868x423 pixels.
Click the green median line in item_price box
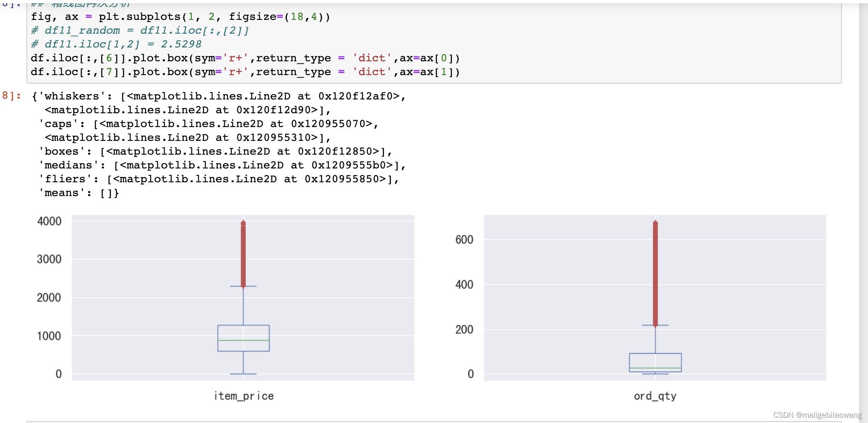click(x=243, y=340)
